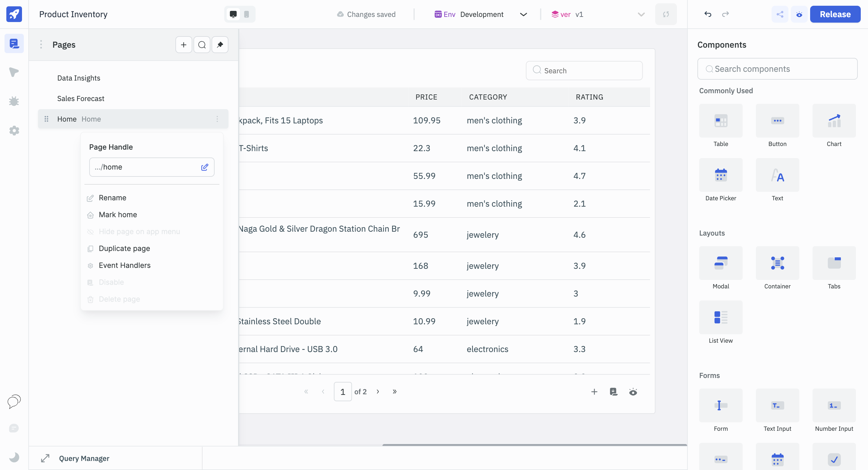Expand the Home page options menu
The width and height of the screenshot is (868, 470).
point(217,119)
